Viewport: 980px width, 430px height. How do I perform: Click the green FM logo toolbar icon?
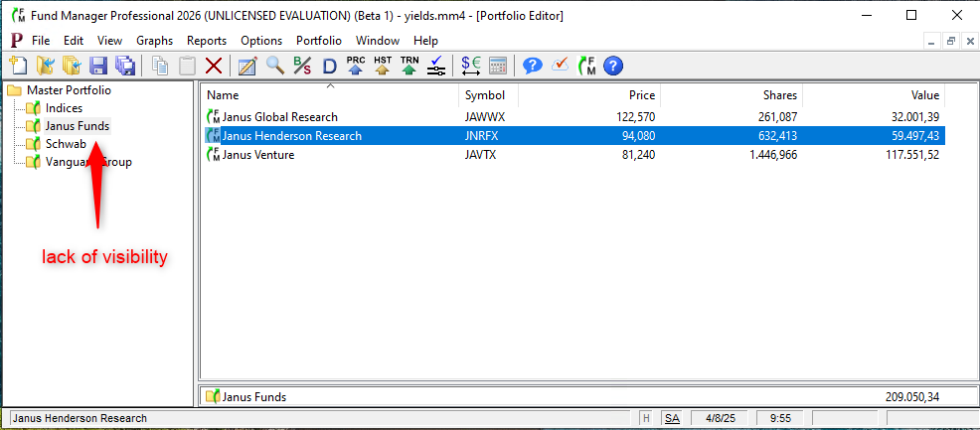[586, 66]
